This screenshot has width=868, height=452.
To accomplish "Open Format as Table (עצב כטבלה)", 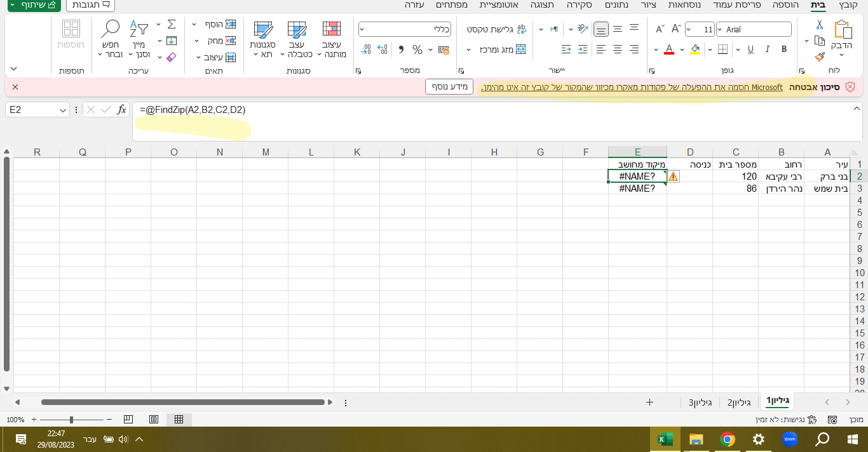I will pyautogui.click(x=297, y=39).
